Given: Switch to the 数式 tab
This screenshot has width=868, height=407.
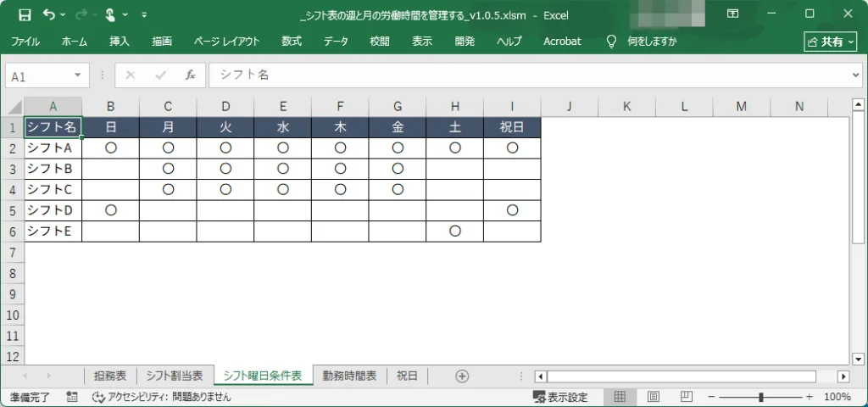Looking at the screenshot, I should click(292, 42).
